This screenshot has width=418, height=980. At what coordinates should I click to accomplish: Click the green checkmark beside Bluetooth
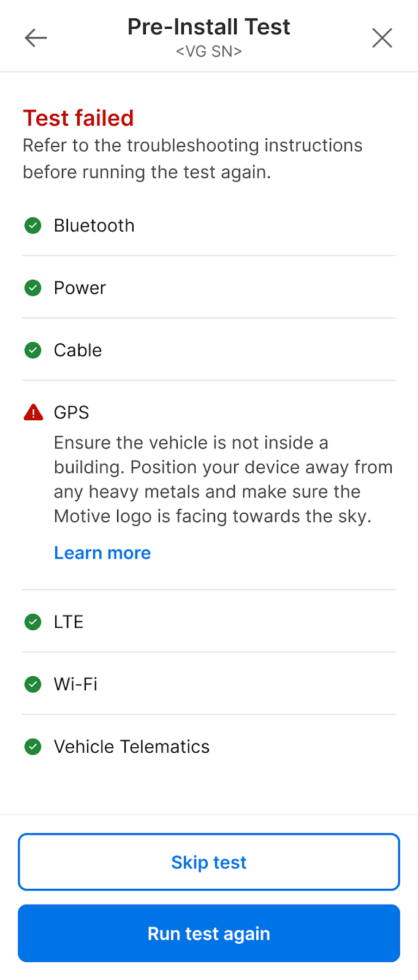pos(33,225)
